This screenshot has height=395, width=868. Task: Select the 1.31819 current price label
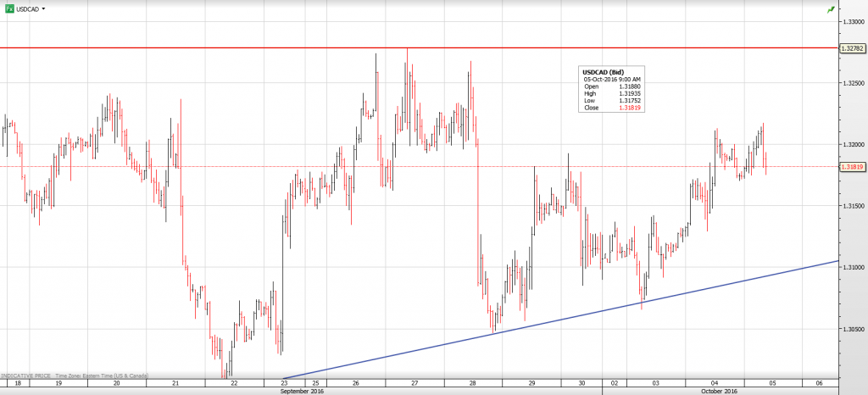pos(853,166)
